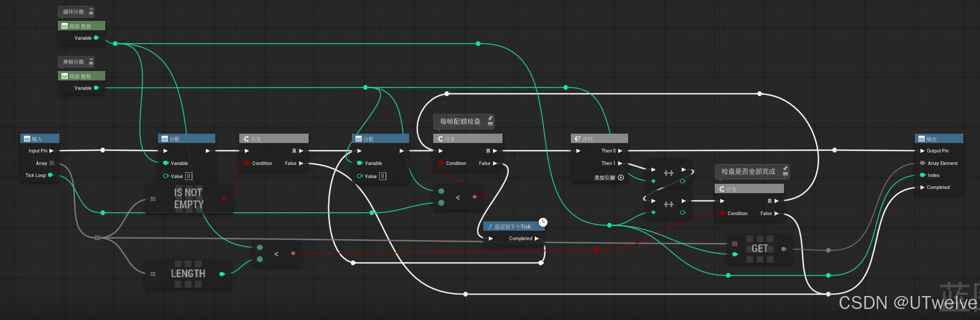Click the Then 0 exec pin on 序列
980x320 pixels.
coord(620,150)
